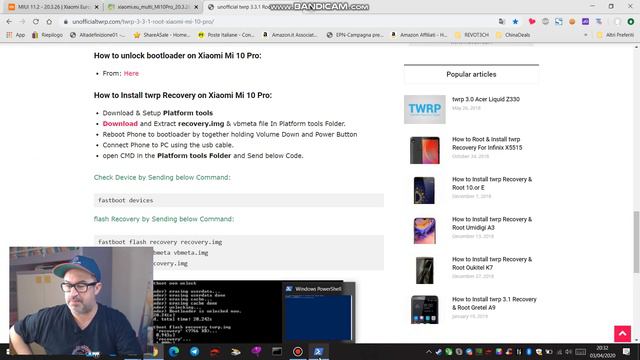Open the Bandicam record icon in taskbar
Screen dimensions: 640x360
[298, 351]
